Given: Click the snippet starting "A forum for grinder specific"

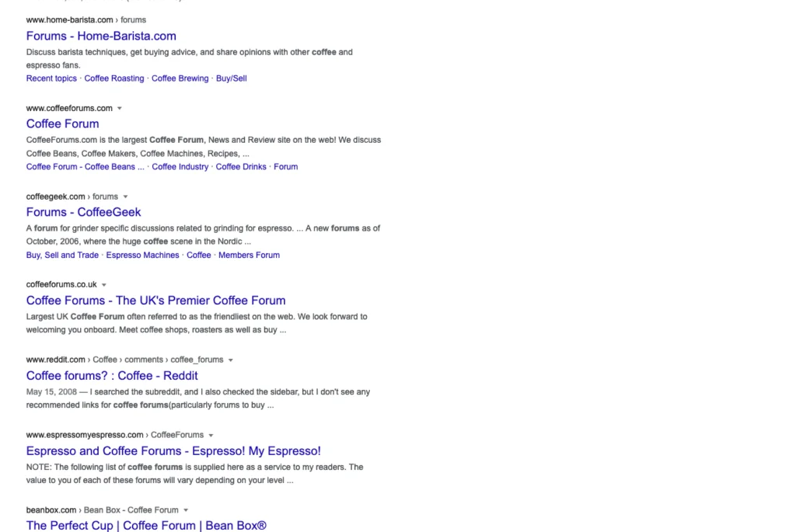Looking at the screenshot, I should [x=203, y=235].
